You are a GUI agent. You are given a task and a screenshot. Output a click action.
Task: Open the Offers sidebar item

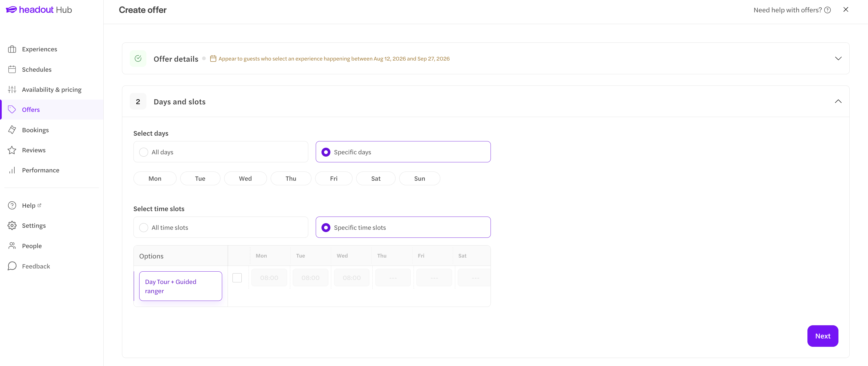point(52,110)
